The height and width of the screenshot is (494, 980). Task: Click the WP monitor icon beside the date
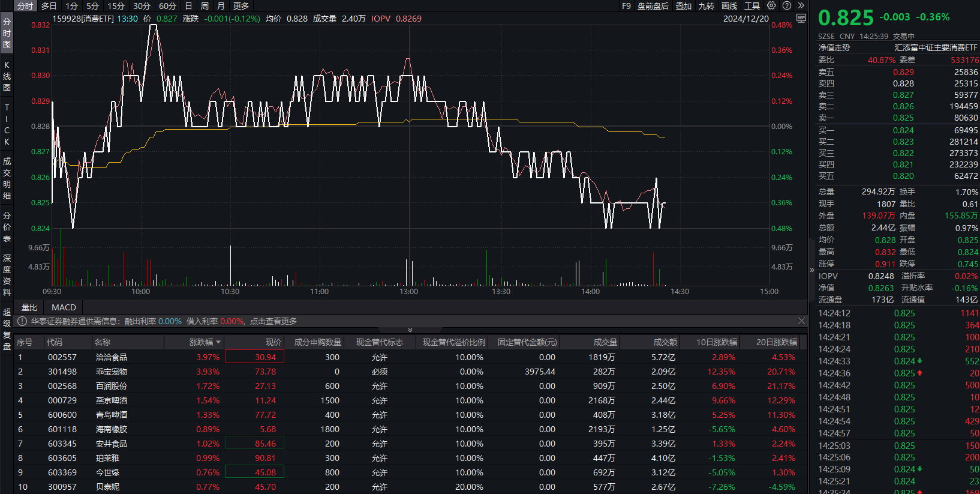click(801, 19)
